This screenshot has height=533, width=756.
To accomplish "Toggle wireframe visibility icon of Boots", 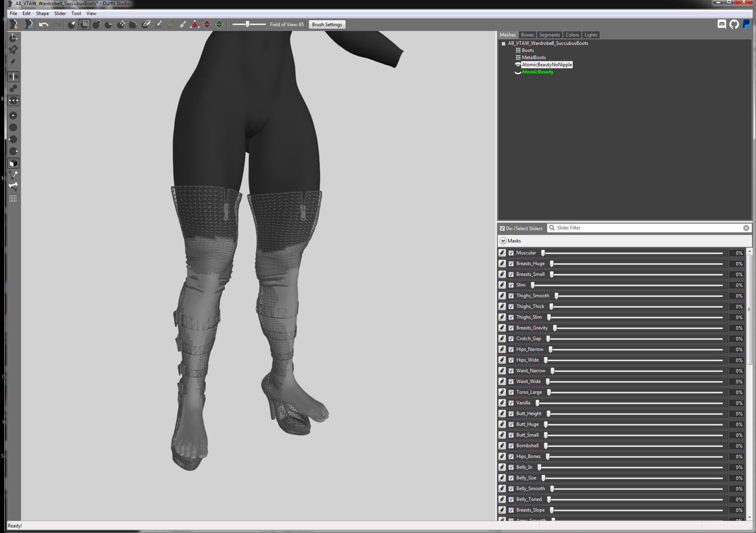I will (518, 50).
